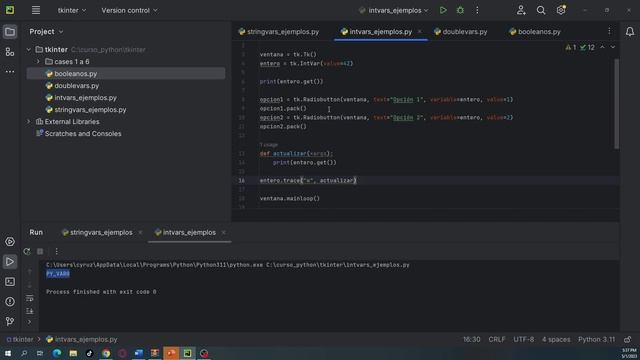Screen dimensions: 640x360
Task: Open the Windows Start menu
Action: [8, 353]
